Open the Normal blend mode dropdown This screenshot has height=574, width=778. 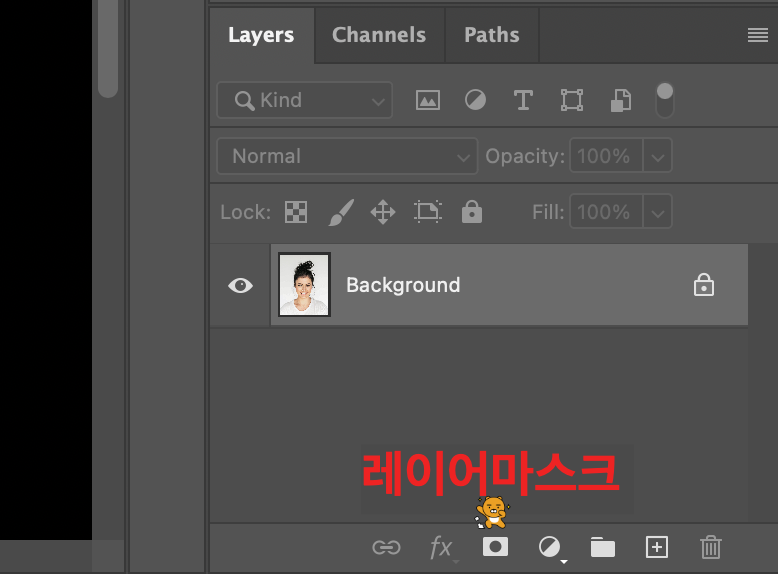(347, 156)
